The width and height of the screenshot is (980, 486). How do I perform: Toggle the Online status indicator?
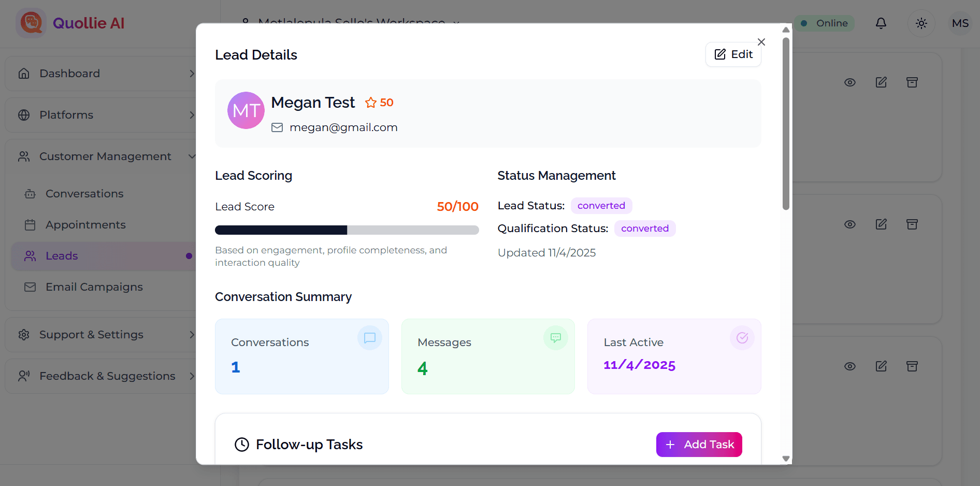pyautogui.click(x=824, y=23)
